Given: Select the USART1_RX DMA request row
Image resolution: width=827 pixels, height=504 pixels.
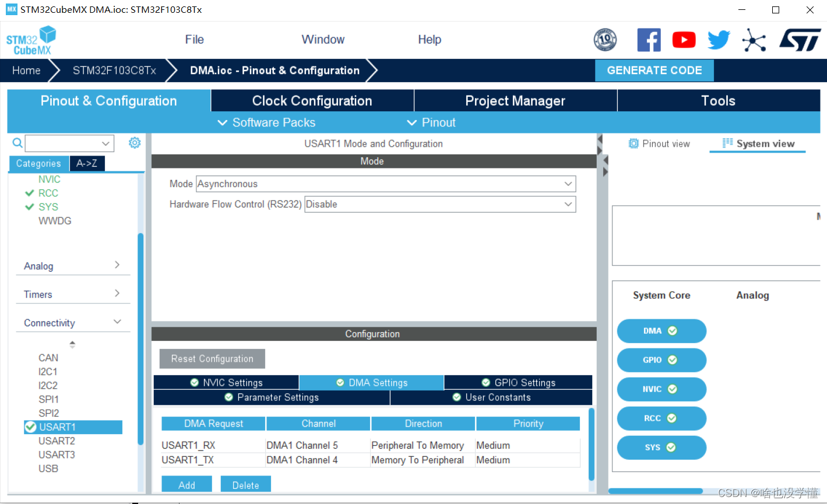Looking at the screenshot, I should click(370, 445).
